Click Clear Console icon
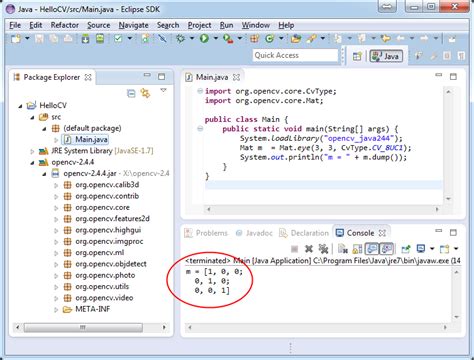Screen dimensions: 474x360 pyautogui.click(x=343, y=249)
